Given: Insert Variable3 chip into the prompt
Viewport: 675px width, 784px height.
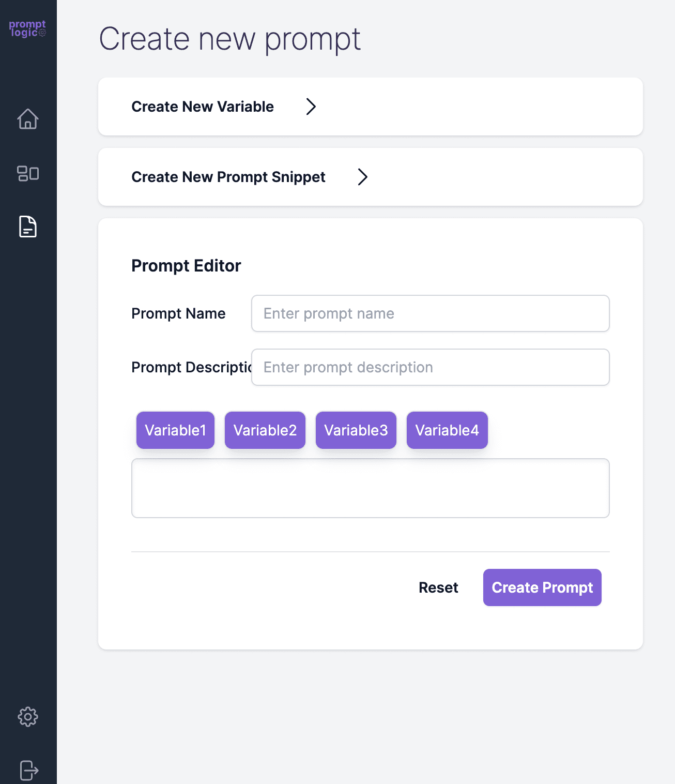Looking at the screenshot, I should 356,430.
